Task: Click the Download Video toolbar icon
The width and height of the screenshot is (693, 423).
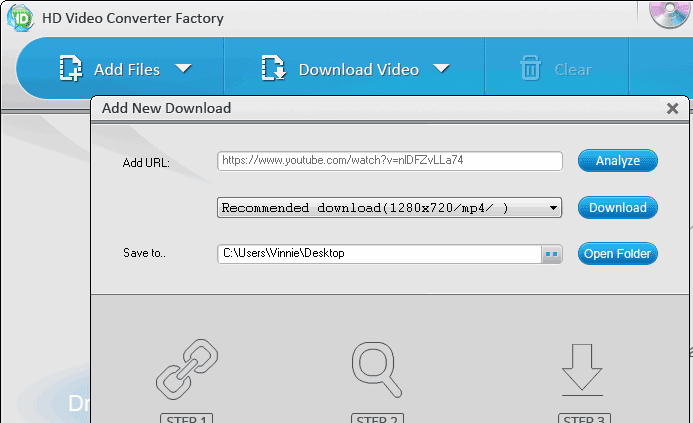Action: (x=274, y=68)
